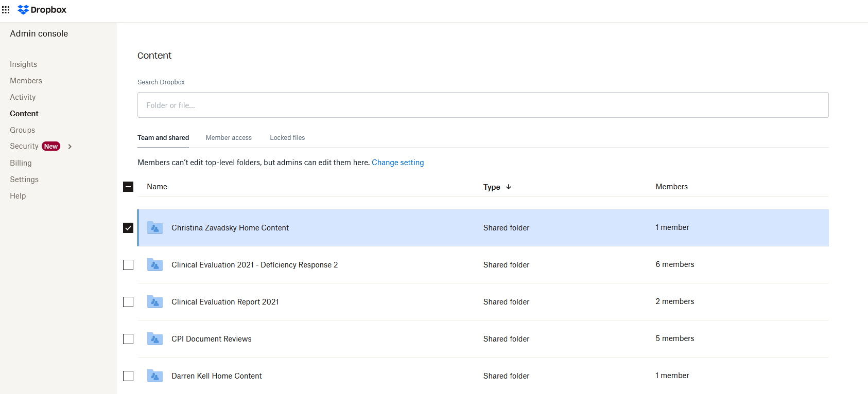Open the app grid launcher icon

(6, 10)
